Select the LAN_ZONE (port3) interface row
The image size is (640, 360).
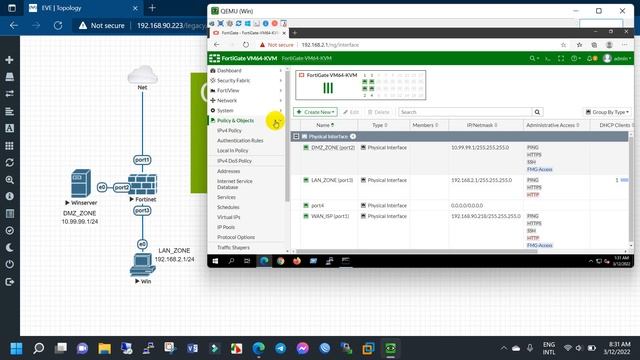(x=460, y=187)
